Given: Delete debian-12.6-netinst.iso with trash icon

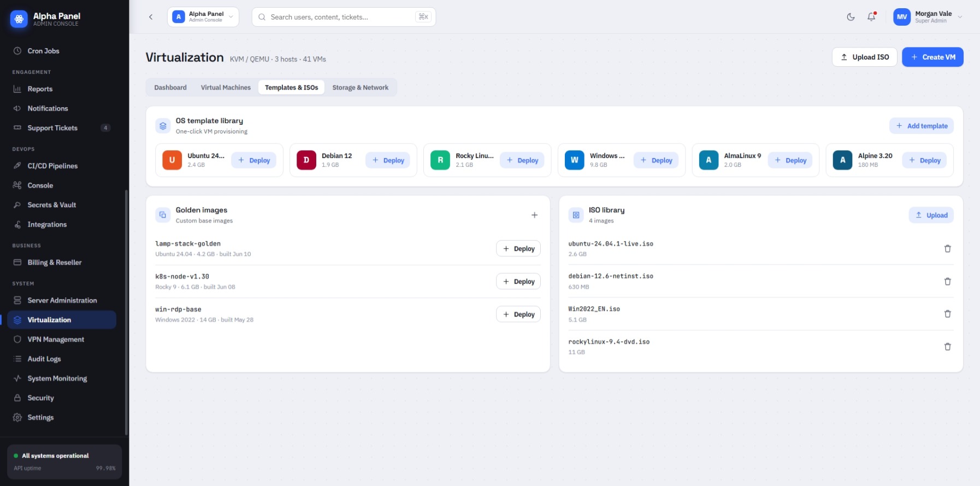Looking at the screenshot, I should tap(947, 282).
